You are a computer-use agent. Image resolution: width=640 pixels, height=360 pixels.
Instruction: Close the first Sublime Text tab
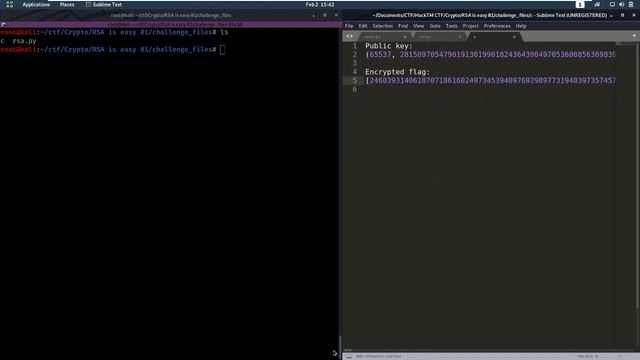(x=405, y=37)
